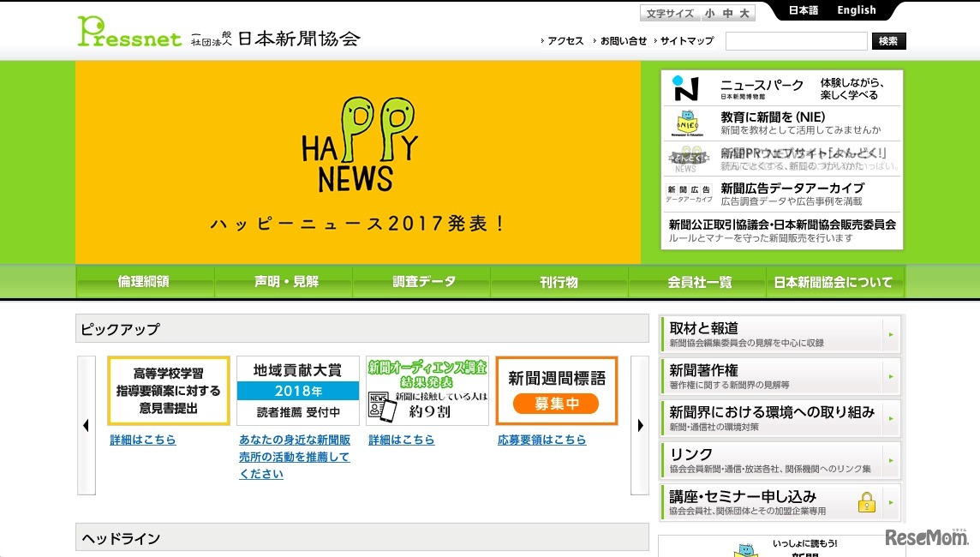
Task: Click the 検索 search button
Action: tap(888, 41)
